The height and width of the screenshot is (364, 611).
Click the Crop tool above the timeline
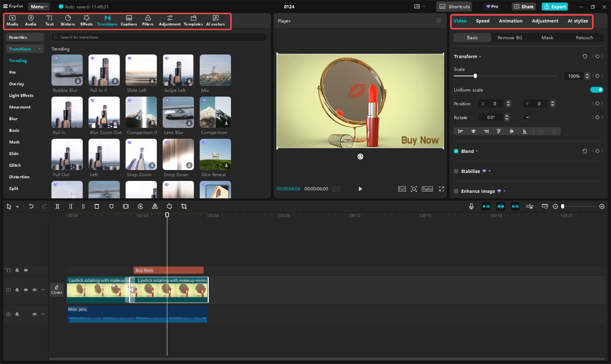[184, 206]
